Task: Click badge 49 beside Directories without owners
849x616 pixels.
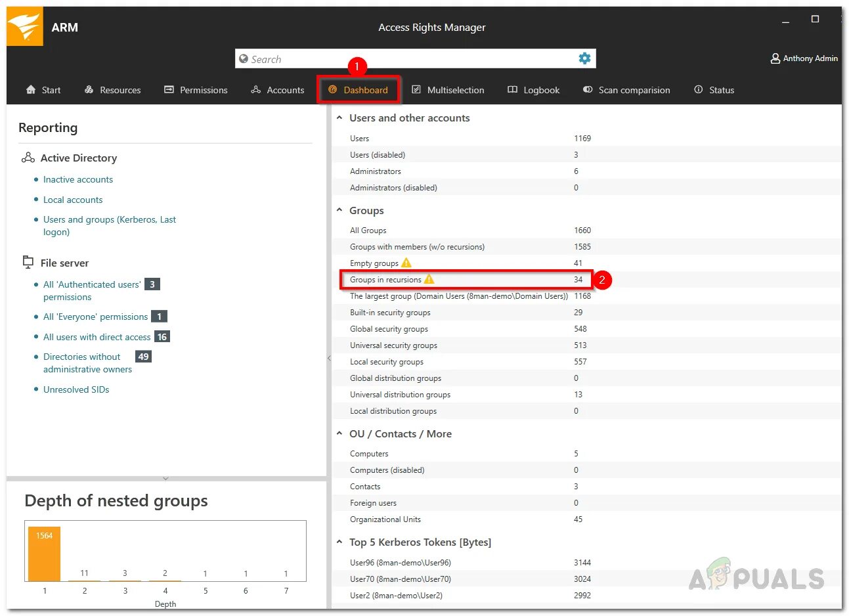Action: click(143, 357)
